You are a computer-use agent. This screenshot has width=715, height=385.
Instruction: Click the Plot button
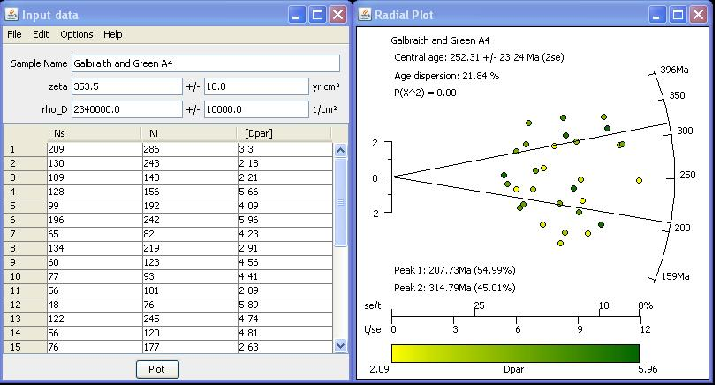(157, 369)
